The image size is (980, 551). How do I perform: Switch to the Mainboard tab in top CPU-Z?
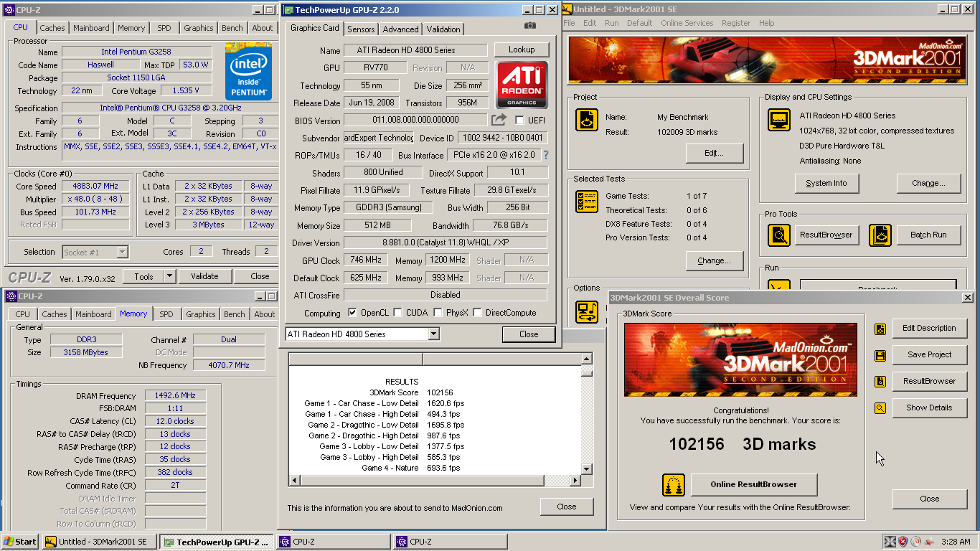coord(92,28)
